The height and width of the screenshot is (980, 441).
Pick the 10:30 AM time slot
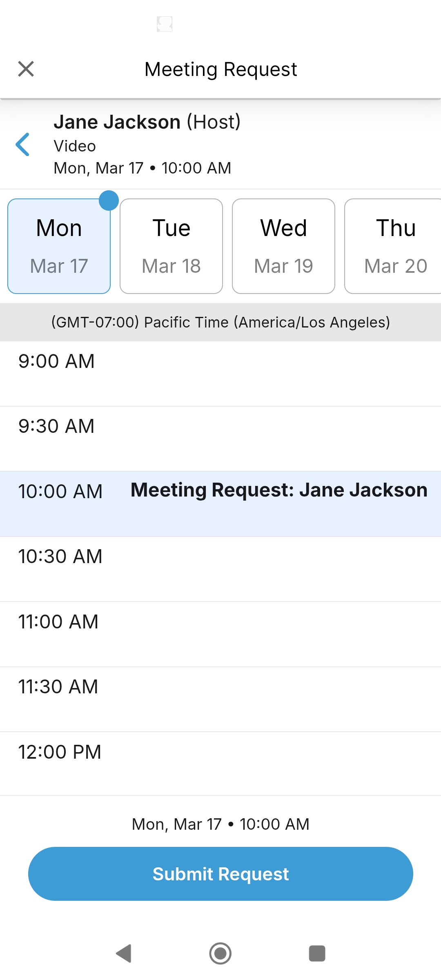point(220,569)
